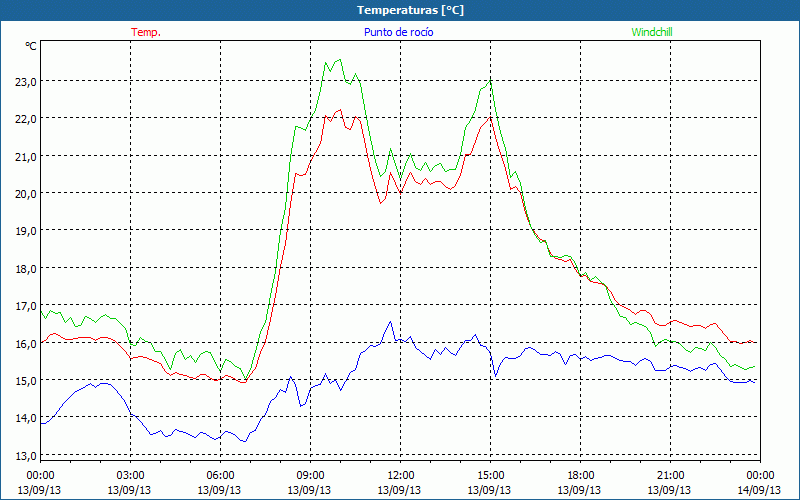Click the 18:00 time axis label
This screenshot has width=800, height=500.
[580, 476]
